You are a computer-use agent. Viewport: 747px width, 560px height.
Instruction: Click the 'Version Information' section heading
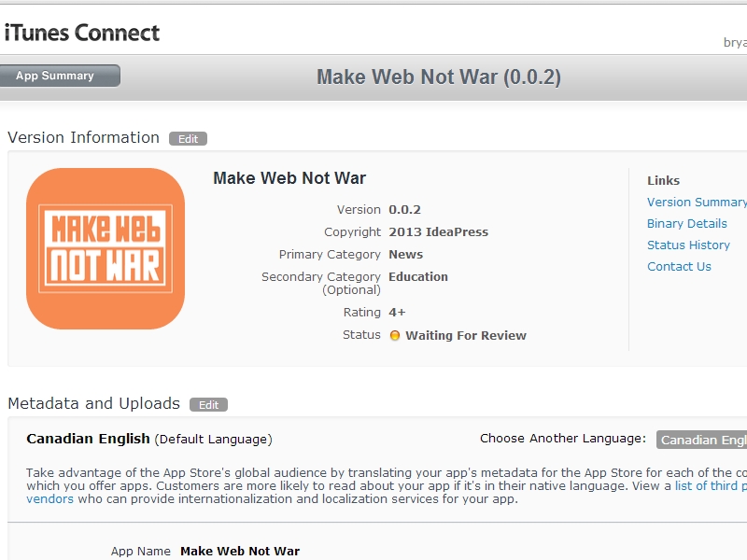83,137
